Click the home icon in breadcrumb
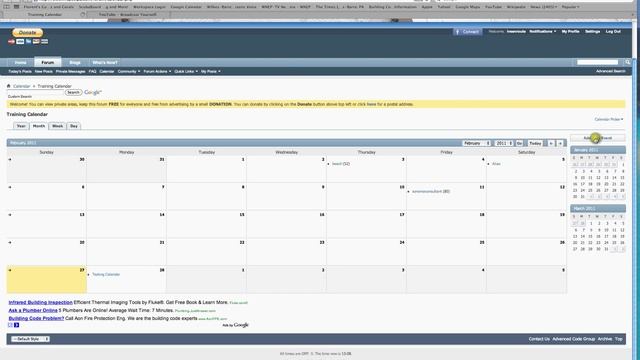640x360 pixels. pyautogui.click(x=9, y=86)
